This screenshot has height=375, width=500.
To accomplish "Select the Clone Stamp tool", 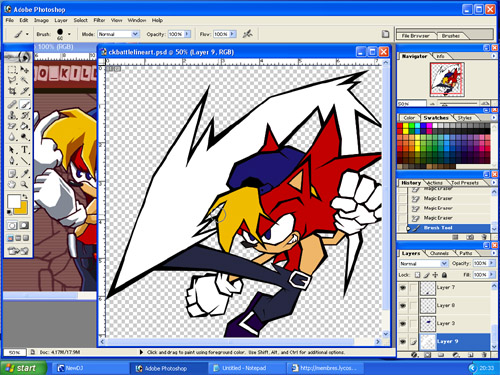I will (x=12, y=115).
